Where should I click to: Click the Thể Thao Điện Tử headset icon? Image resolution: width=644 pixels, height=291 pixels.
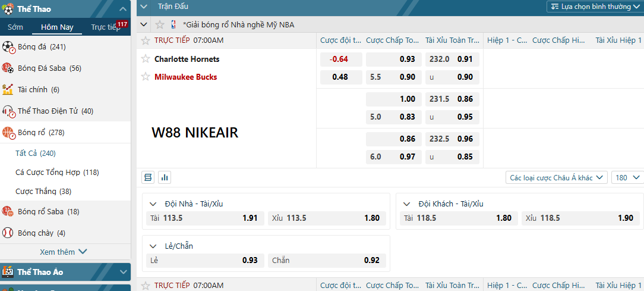tap(8, 111)
